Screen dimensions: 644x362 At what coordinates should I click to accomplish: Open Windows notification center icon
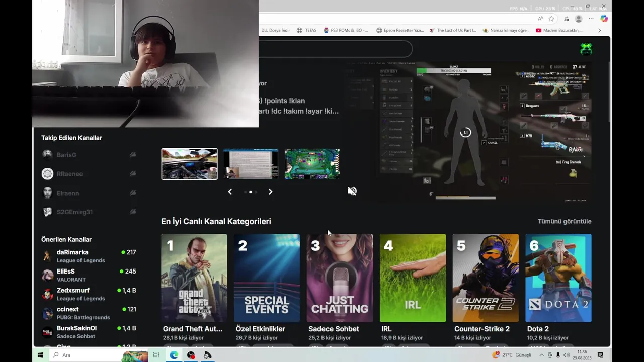(x=600, y=355)
